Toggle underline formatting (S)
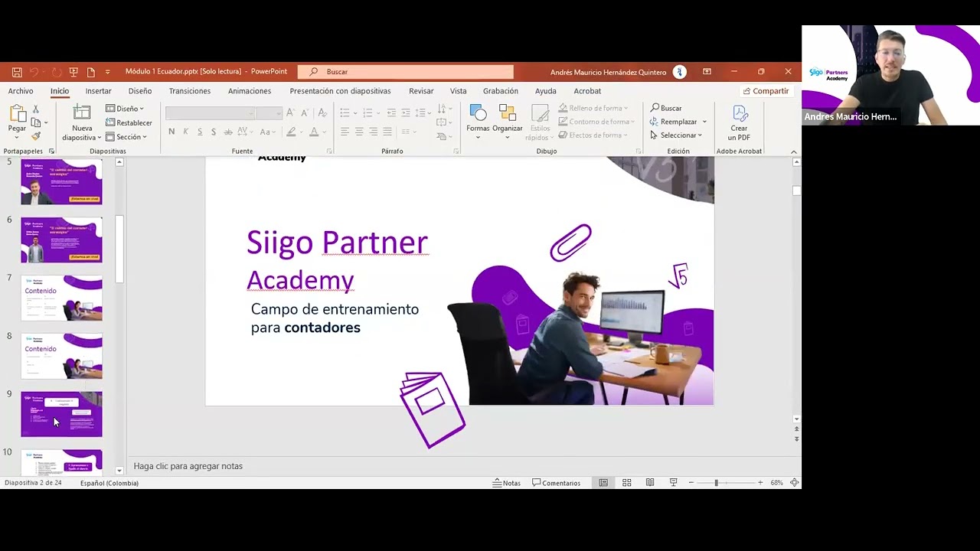The image size is (980, 551). coord(200,132)
